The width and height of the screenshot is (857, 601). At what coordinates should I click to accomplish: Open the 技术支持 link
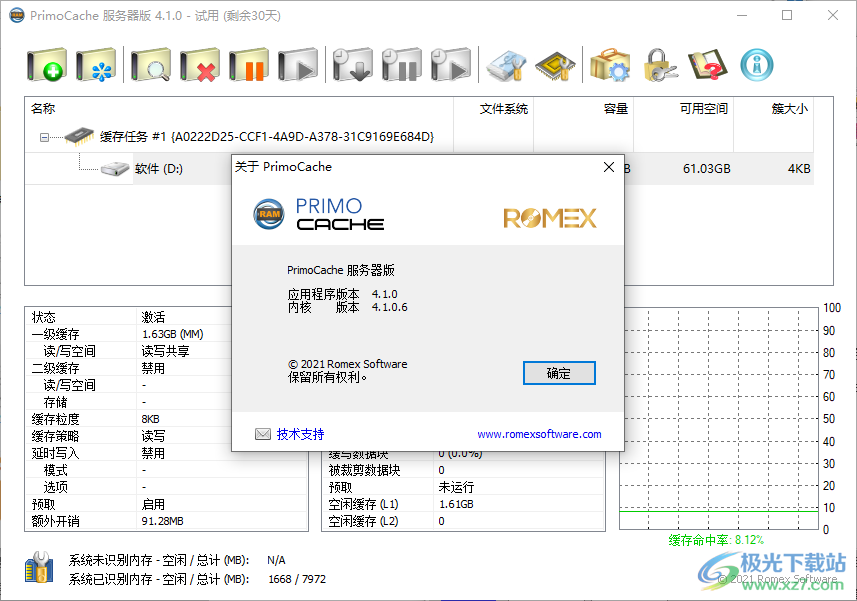coord(301,434)
